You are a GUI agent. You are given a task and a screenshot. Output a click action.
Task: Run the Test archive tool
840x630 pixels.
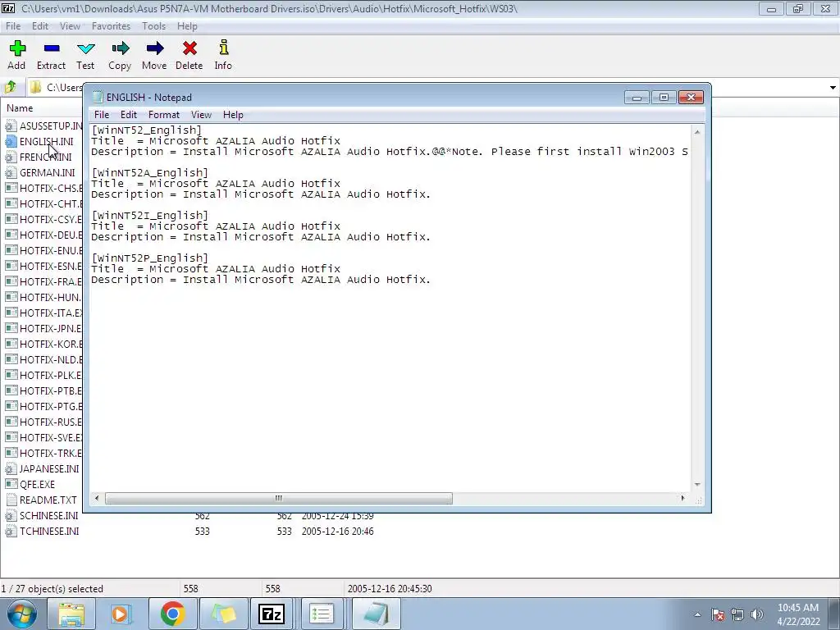[85, 49]
